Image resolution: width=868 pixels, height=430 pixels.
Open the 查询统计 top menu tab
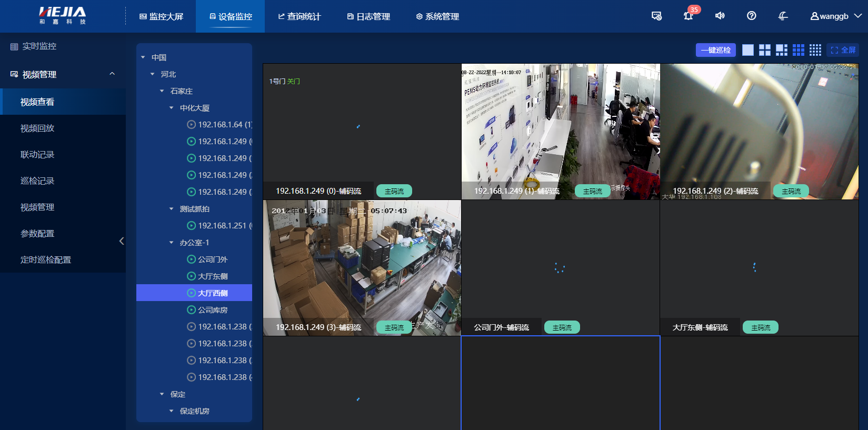click(x=299, y=16)
